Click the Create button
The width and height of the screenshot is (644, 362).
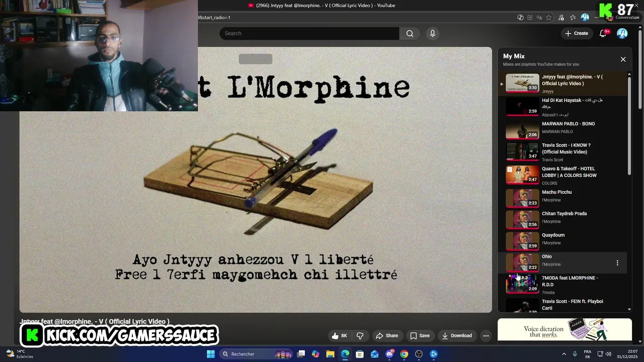(x=576, y=33)
